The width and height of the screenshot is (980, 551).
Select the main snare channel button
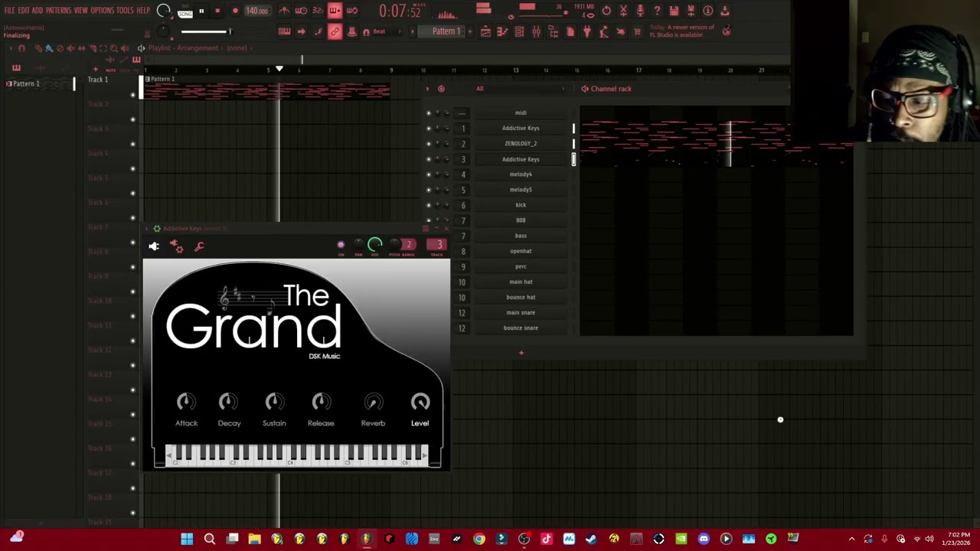521,312
